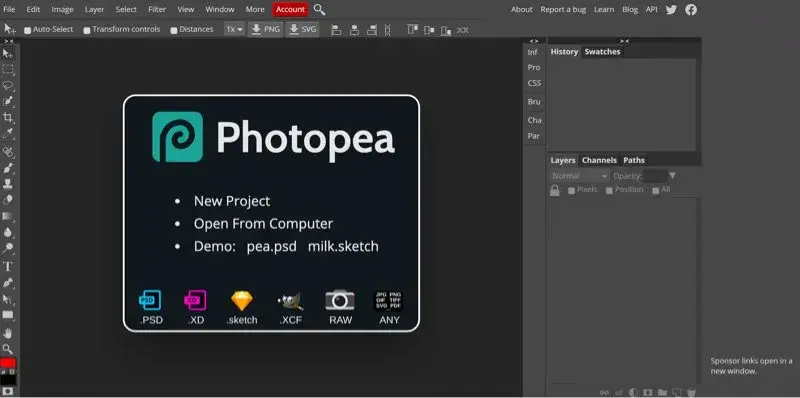Expand the Par side panel
Screen dimensions: 800x398
coord(533,136)
